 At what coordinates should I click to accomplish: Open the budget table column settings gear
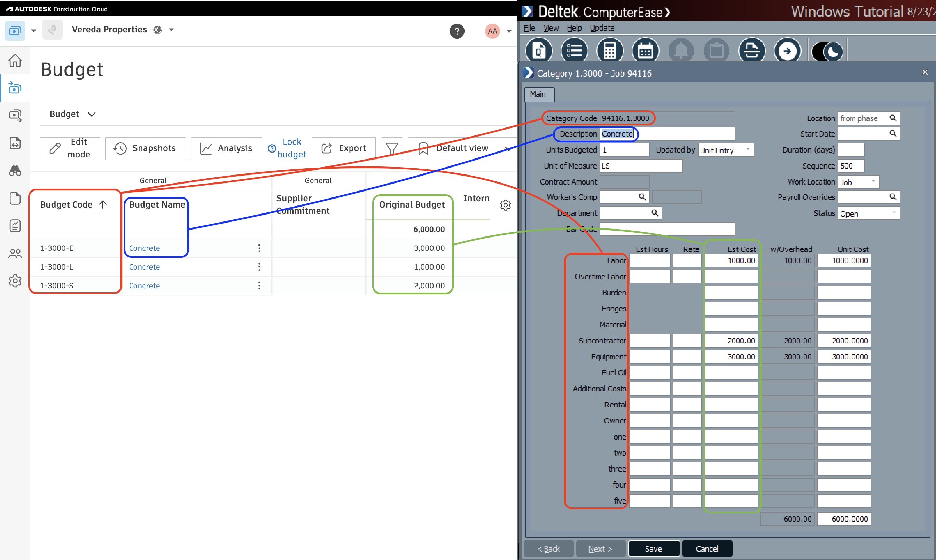pos(506,205)
